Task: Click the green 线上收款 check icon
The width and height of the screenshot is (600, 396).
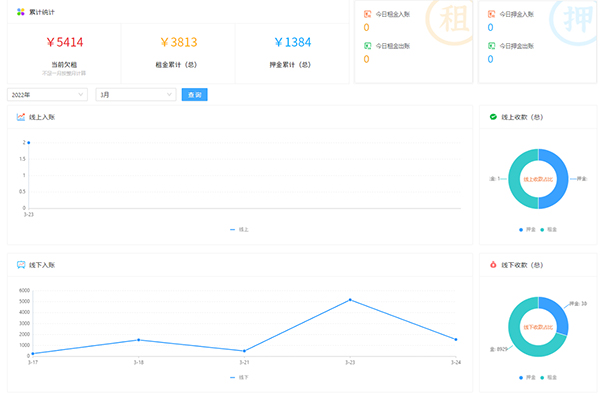Action: pos(493,117)
